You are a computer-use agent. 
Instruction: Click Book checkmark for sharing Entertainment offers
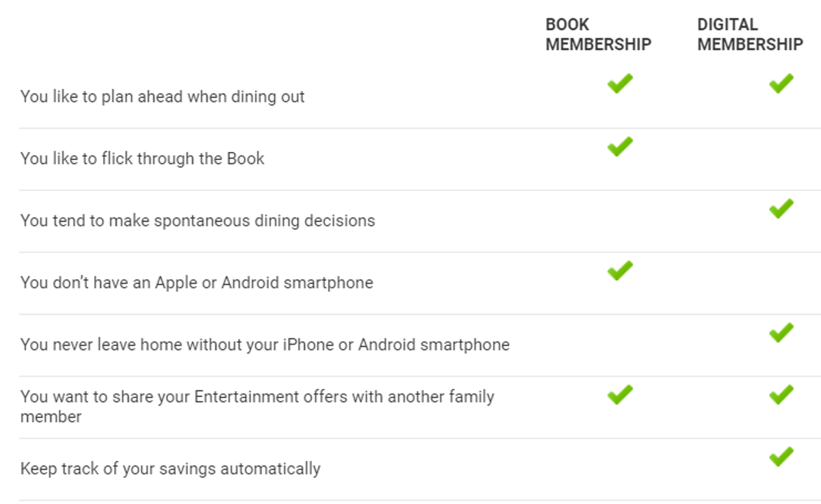(x=620, y=395)
